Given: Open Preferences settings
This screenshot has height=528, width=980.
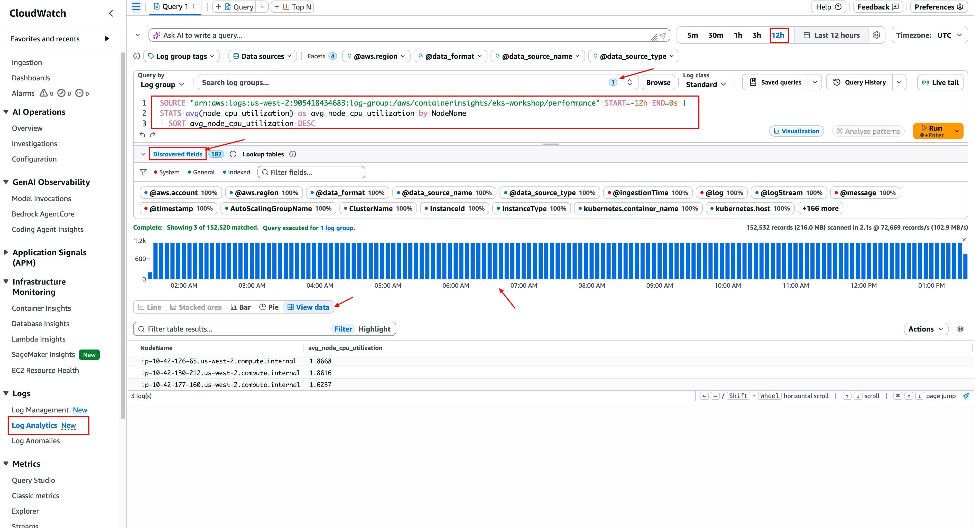Looking at the screenshot, I should 939,7.
